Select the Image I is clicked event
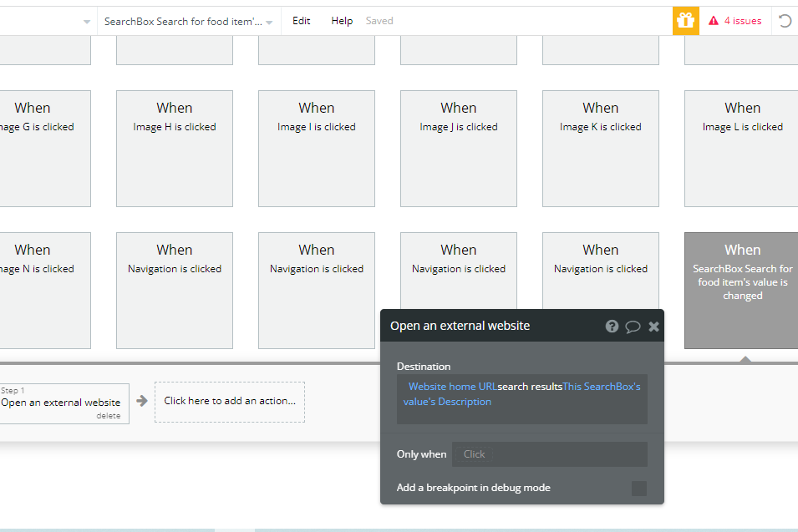The height and width of the screenshot is (532, 798). (317, 149)
